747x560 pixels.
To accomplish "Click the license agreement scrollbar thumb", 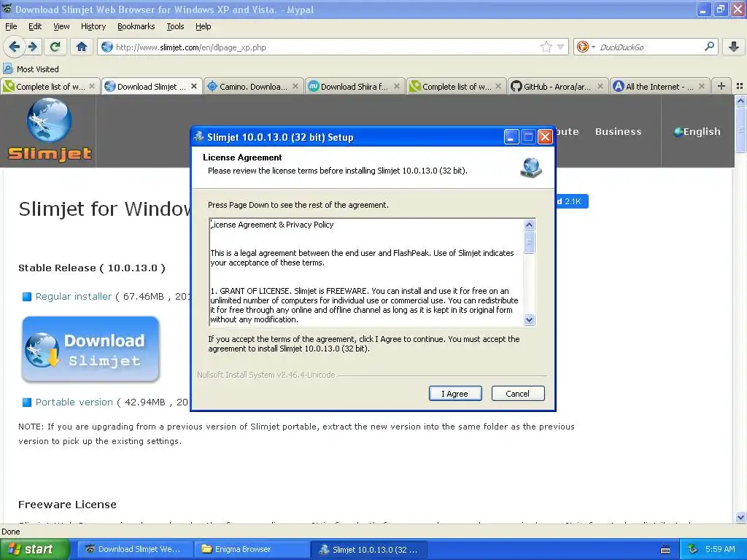I will click(529, 242).
